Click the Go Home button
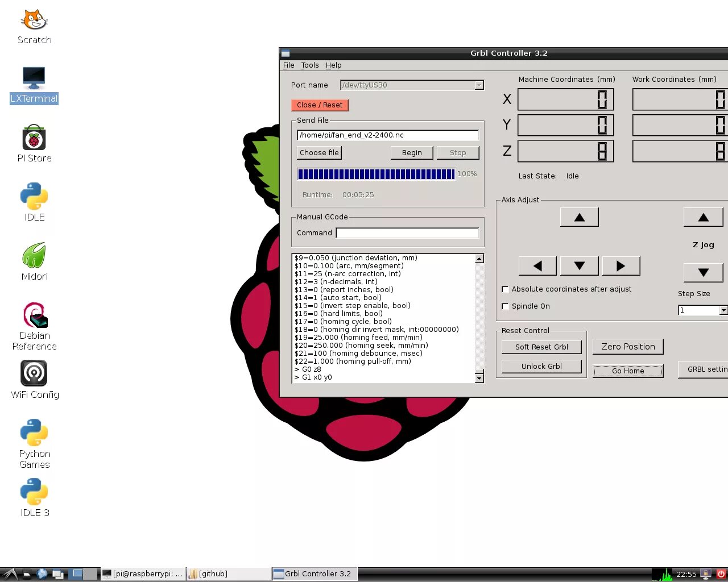This screenshot has height=582, width=728. (628, 371)
